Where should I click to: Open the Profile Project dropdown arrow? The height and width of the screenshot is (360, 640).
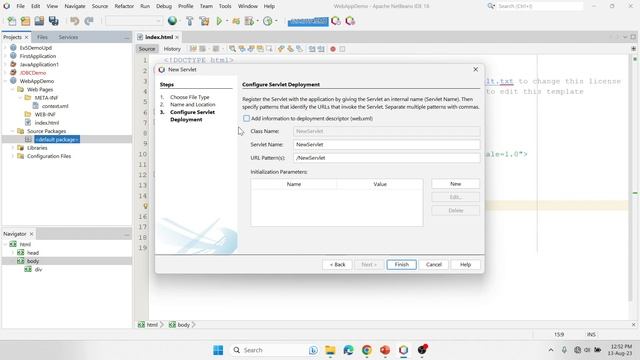[276, 21]
